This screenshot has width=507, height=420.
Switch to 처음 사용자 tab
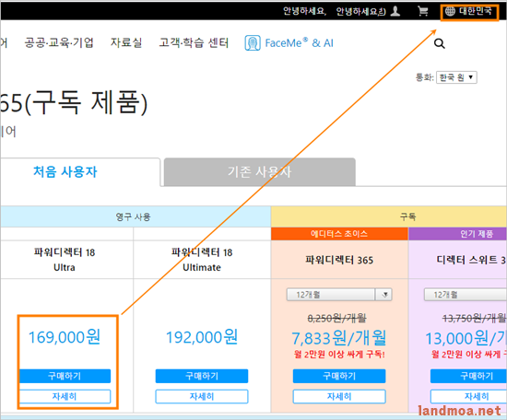65,171
